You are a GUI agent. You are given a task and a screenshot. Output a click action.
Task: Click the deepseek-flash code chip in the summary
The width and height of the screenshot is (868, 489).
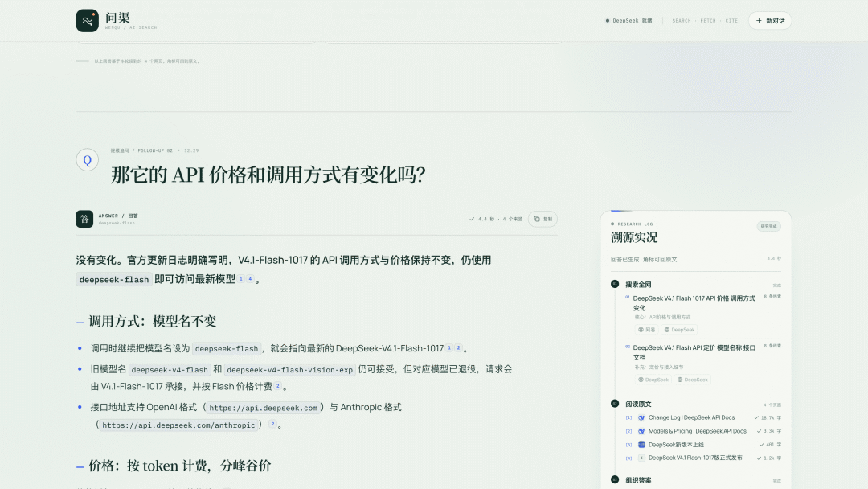click(x=114, y=280)
